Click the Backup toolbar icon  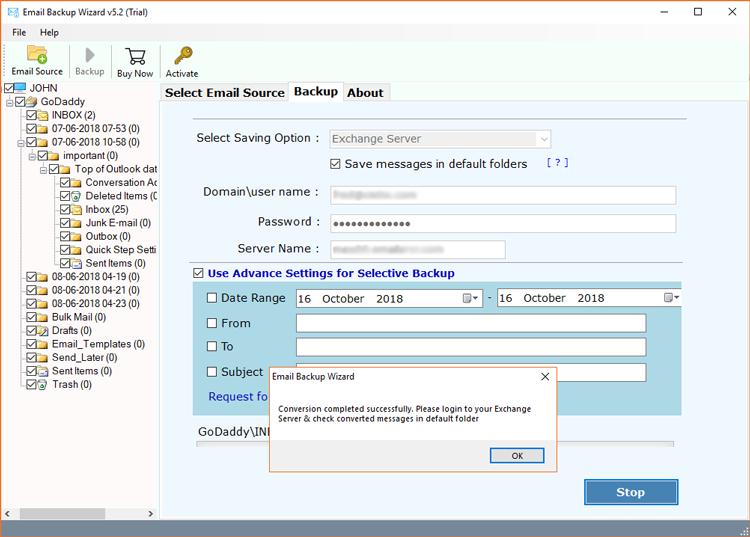click(x=90, y=55)
